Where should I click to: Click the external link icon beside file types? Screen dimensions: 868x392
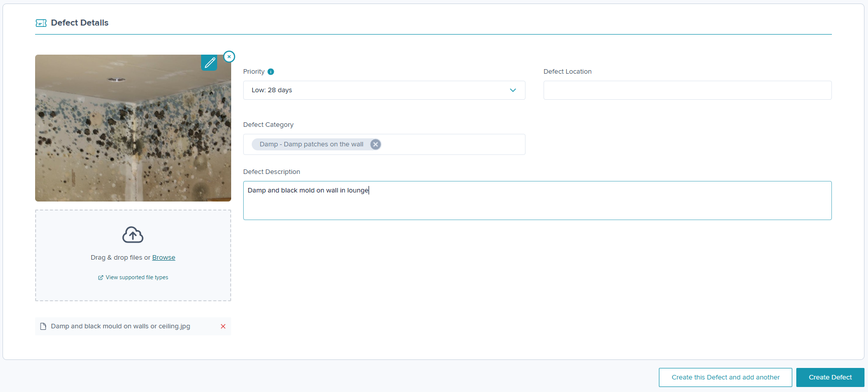tap(101, 277)
